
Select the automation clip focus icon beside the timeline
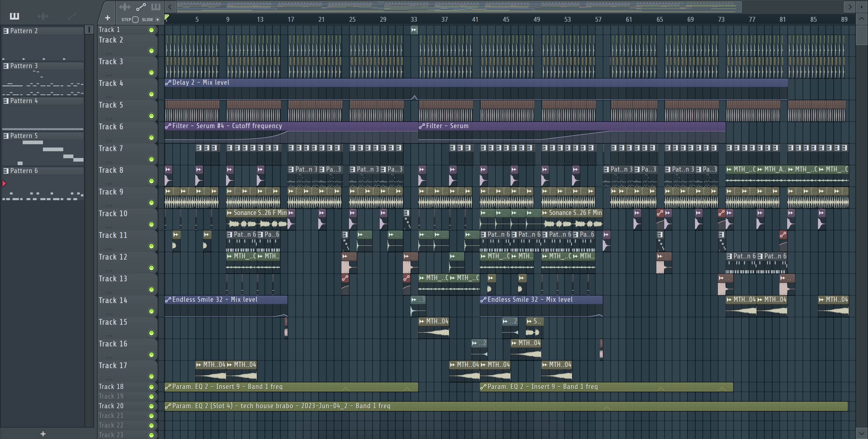(141, 7)
